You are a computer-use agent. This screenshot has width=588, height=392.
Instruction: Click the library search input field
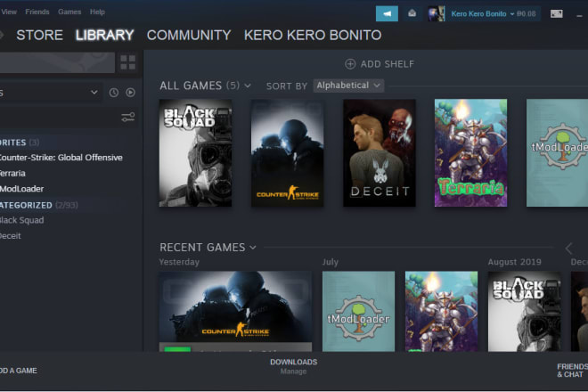pyautogui.click(x=60, y=118)
